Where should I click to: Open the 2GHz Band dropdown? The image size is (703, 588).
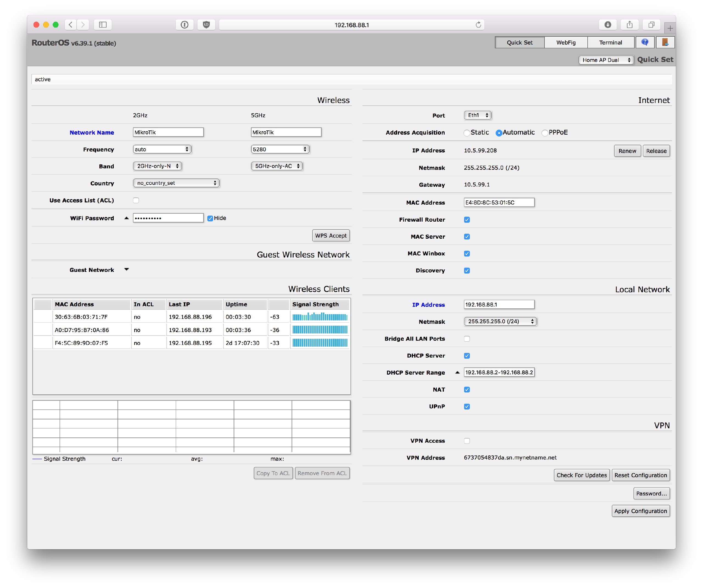pos(157,166)
